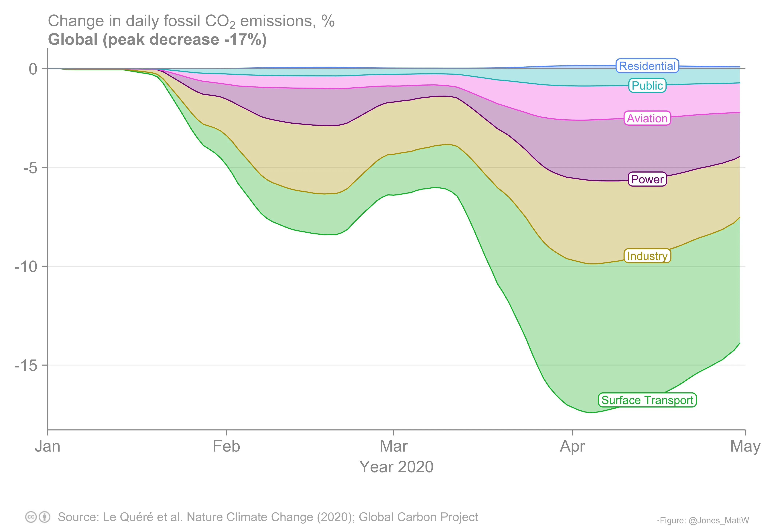The image size is (774, 532).
Task: Select the Public series label
Action: (x=647, y=86)
